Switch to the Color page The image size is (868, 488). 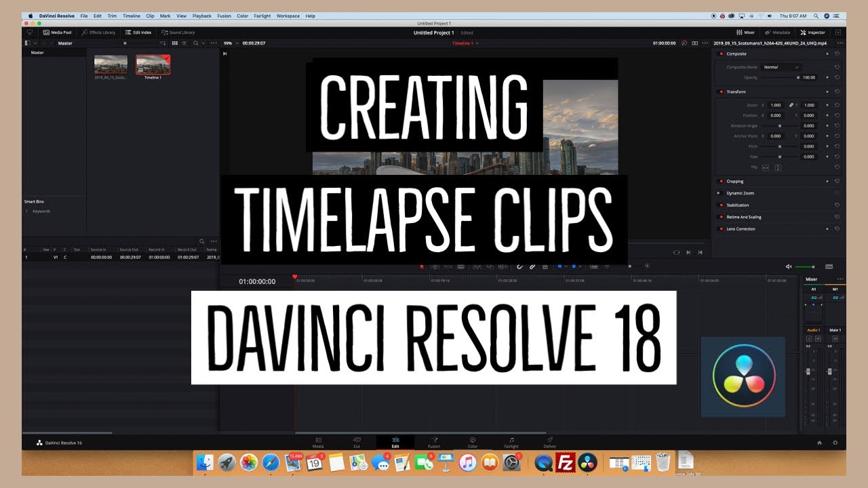[x=473, y=443]
